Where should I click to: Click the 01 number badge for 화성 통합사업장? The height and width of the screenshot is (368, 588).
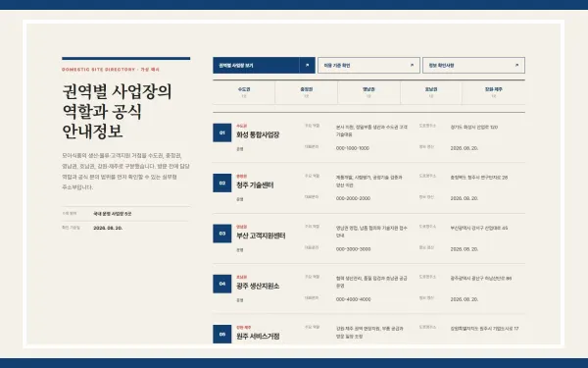tap(222, 132)
